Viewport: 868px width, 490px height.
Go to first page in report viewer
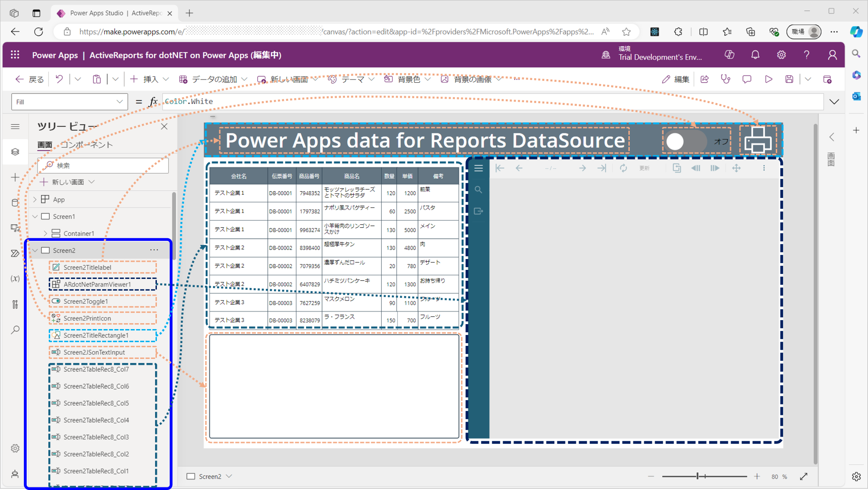click(500, 168)
